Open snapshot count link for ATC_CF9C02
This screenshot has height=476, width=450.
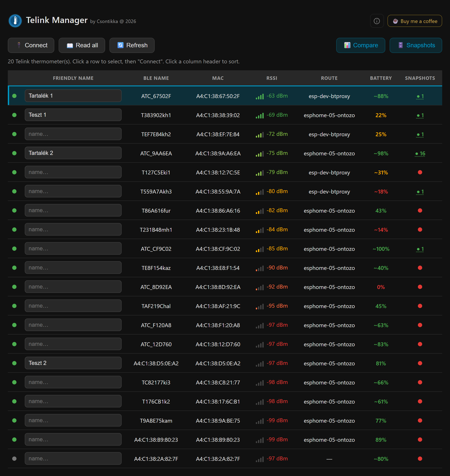point(420,249)
